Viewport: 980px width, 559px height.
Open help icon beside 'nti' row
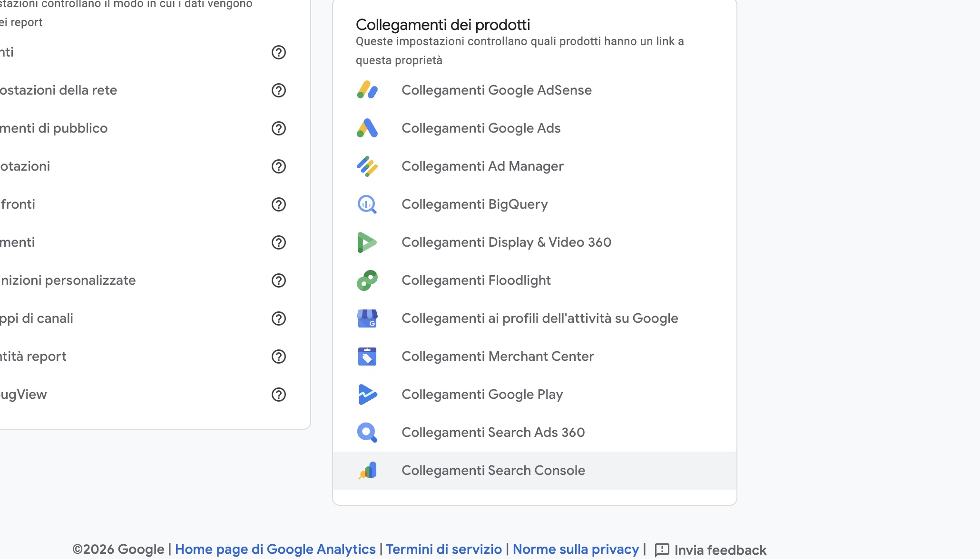(x=279, y=52)
